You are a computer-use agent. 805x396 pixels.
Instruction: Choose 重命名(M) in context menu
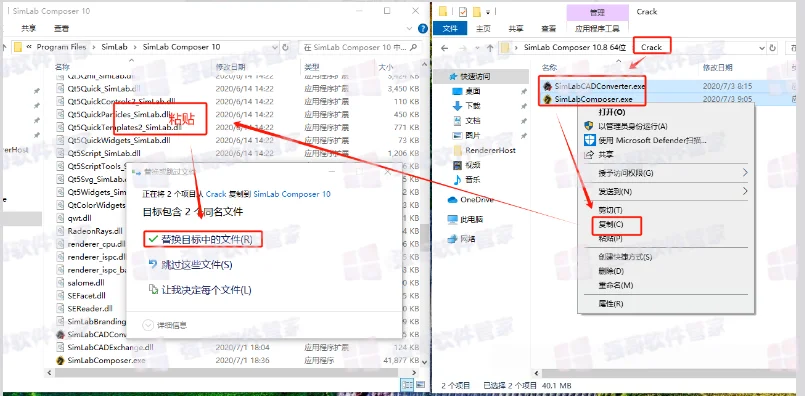pos(616,285)
